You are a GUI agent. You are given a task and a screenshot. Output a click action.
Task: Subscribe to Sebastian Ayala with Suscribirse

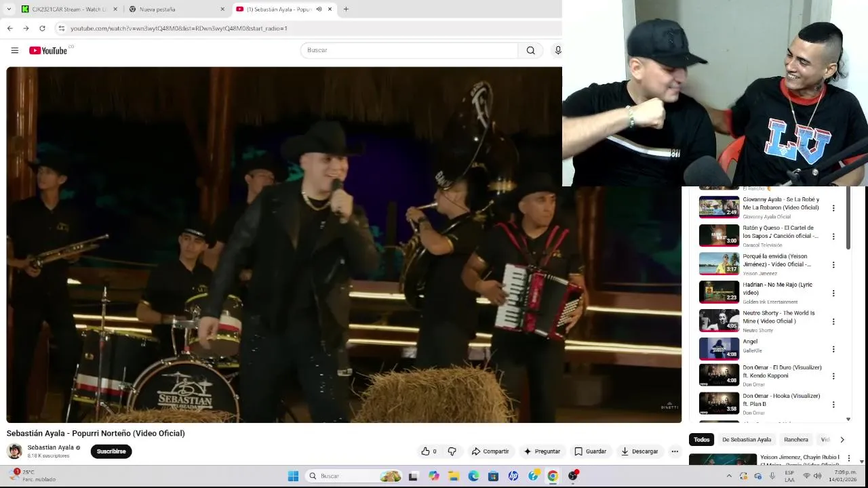111,451
